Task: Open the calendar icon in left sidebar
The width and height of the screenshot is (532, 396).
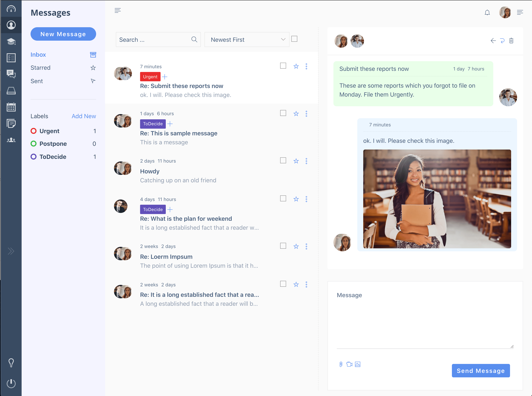Action: coord(11,107)
